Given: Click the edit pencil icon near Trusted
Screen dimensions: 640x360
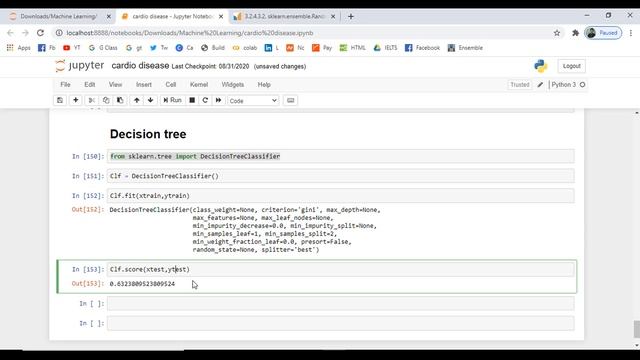Looking at the screenshot, I should coord(540,85).
